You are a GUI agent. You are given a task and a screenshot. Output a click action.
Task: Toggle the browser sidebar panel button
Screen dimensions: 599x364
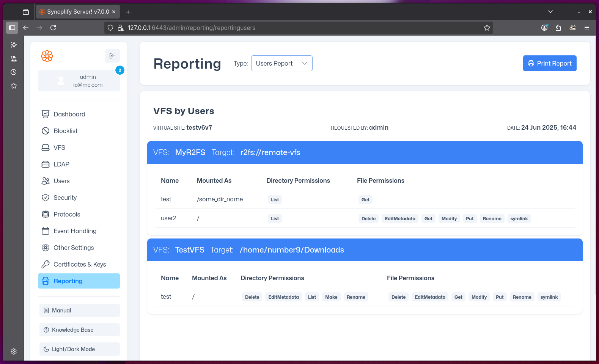(12, 28)
